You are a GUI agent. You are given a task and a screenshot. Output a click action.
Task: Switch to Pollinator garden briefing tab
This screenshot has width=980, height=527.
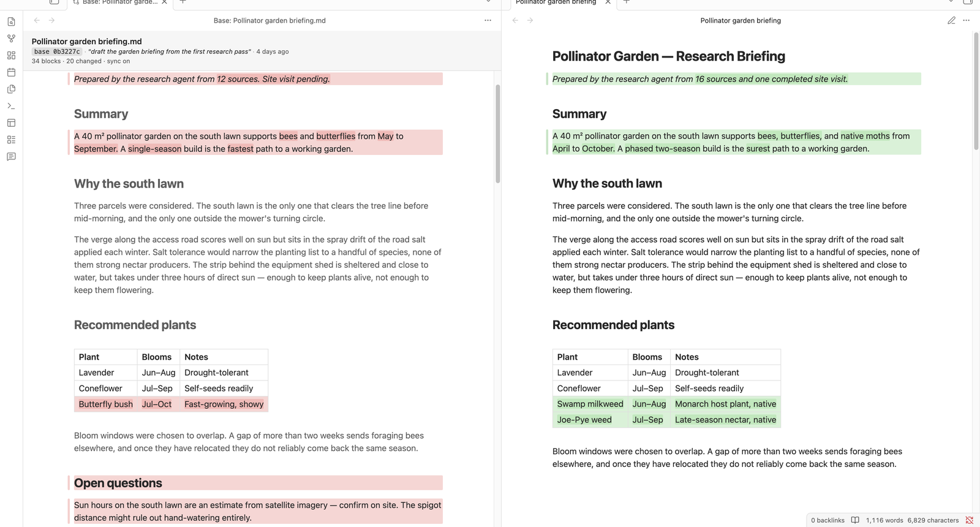pyautogui.click(x=556, y=2)
